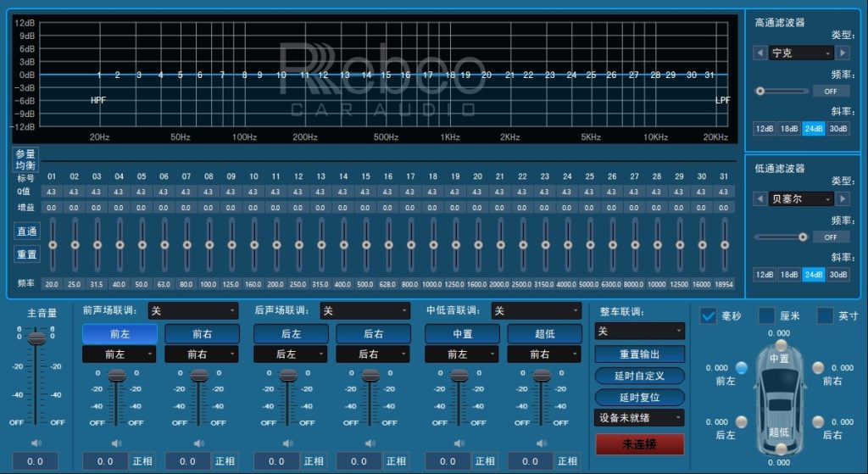
Task: Click previous-type arrow in 高通滤波器 panel
Action: 760,53
